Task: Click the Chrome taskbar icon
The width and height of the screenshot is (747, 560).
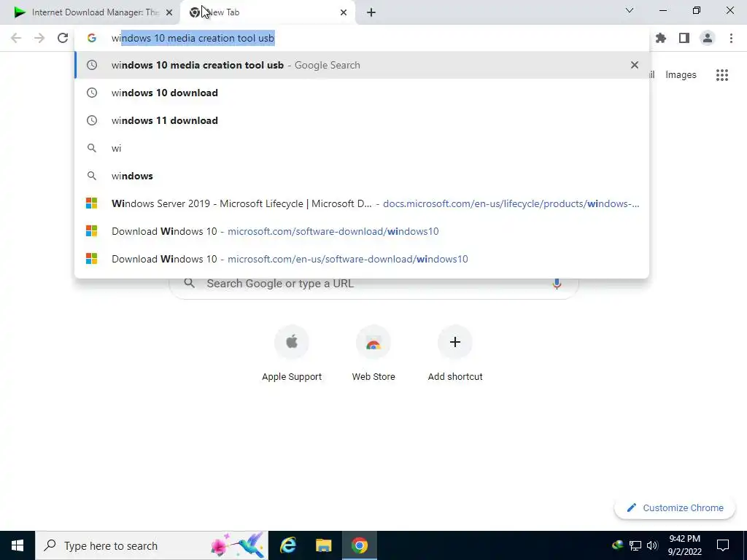Action: click(360, 545)
